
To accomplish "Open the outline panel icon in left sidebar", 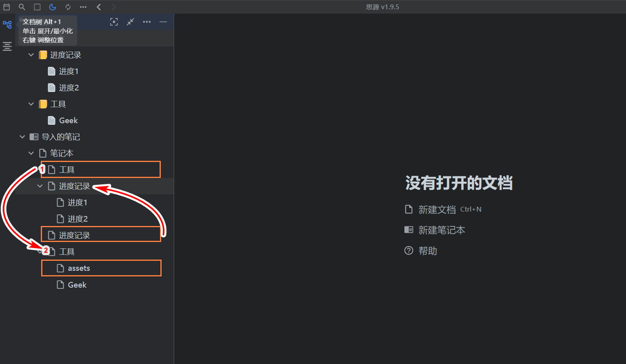I will click(x=7, y=46).
